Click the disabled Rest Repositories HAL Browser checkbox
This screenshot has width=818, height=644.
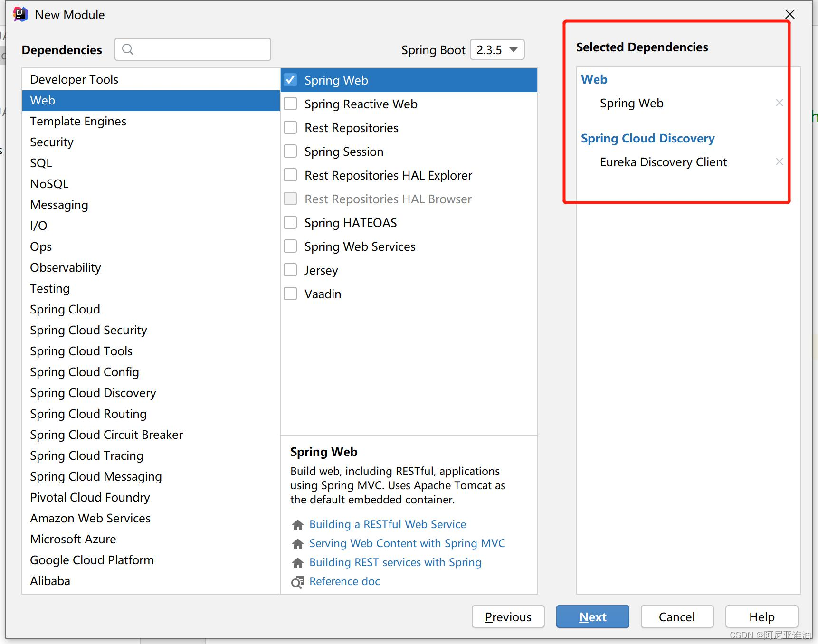pyautogui.click(x=290, y=199)
